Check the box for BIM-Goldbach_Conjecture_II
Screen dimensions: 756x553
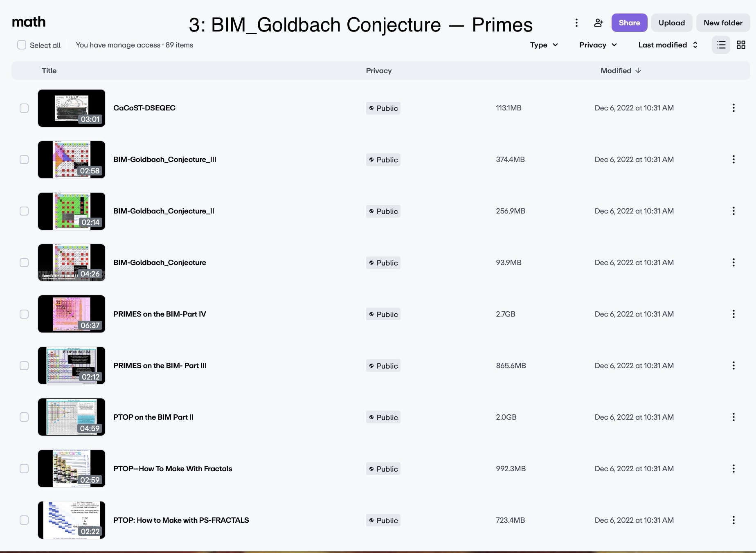point(24,211)
